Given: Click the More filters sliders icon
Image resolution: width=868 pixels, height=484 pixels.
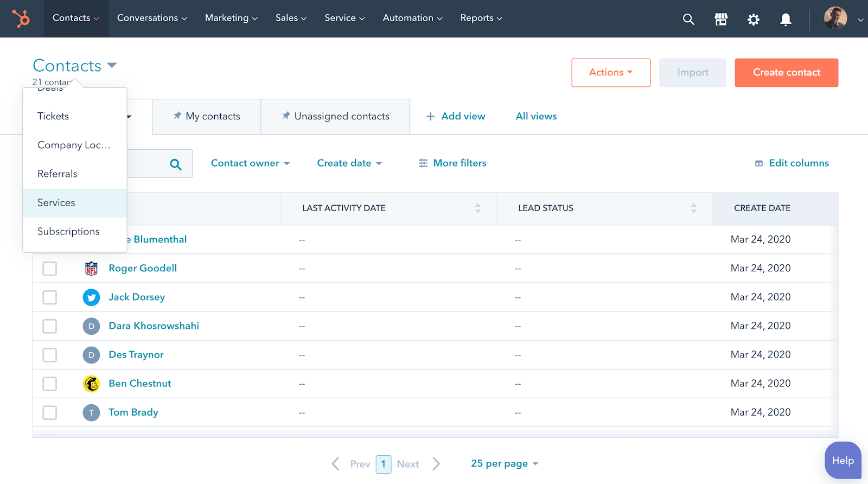Looking at the screenshot, I should pos(423,163).
